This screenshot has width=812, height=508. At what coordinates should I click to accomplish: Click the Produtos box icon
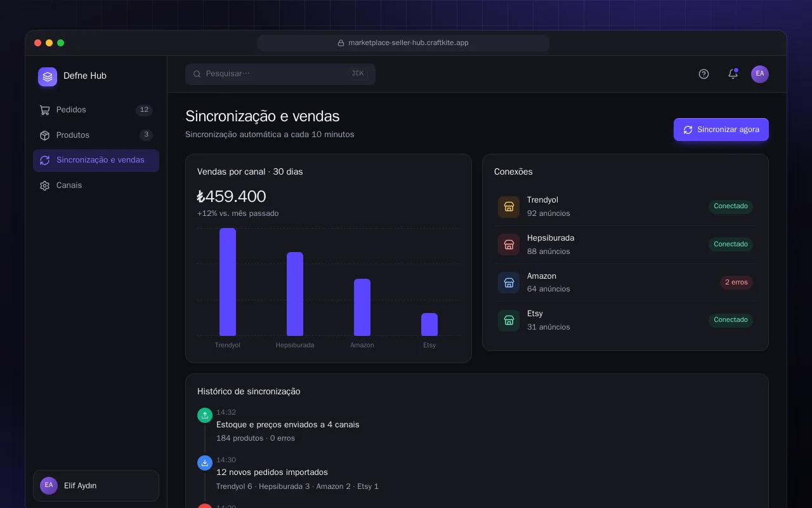tap(44, 135)
